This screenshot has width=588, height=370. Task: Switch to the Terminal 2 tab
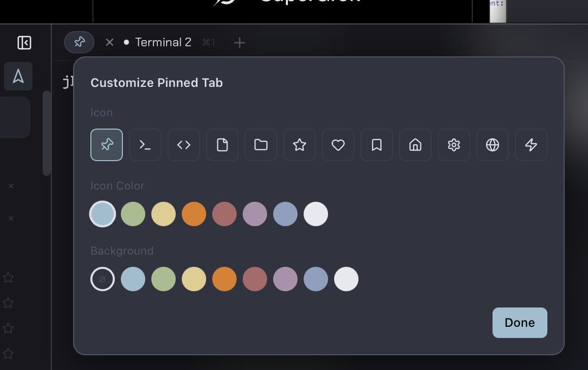coord(163,42)
